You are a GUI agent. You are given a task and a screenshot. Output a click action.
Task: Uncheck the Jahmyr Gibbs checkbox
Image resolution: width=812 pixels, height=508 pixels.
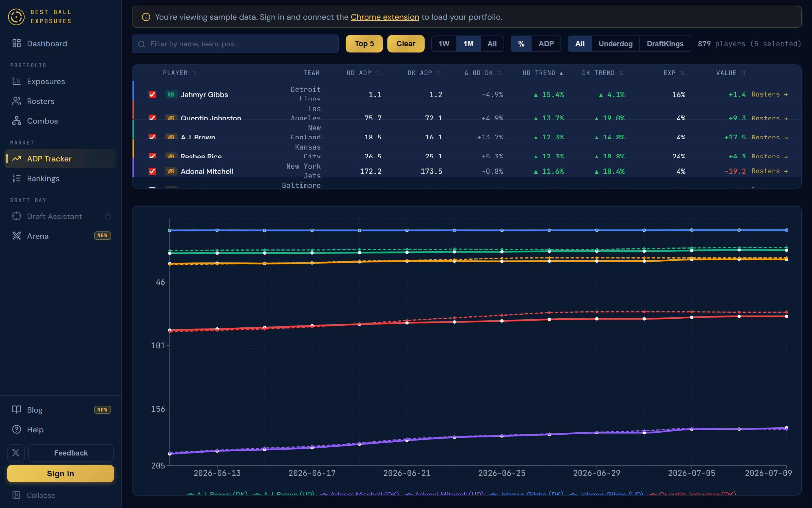[152, 95]
